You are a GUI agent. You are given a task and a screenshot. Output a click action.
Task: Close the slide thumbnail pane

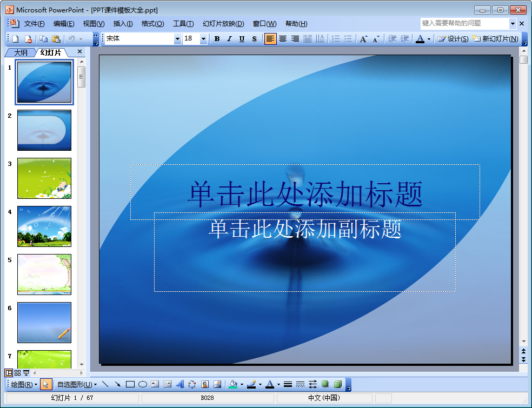(x=79, y=51)
